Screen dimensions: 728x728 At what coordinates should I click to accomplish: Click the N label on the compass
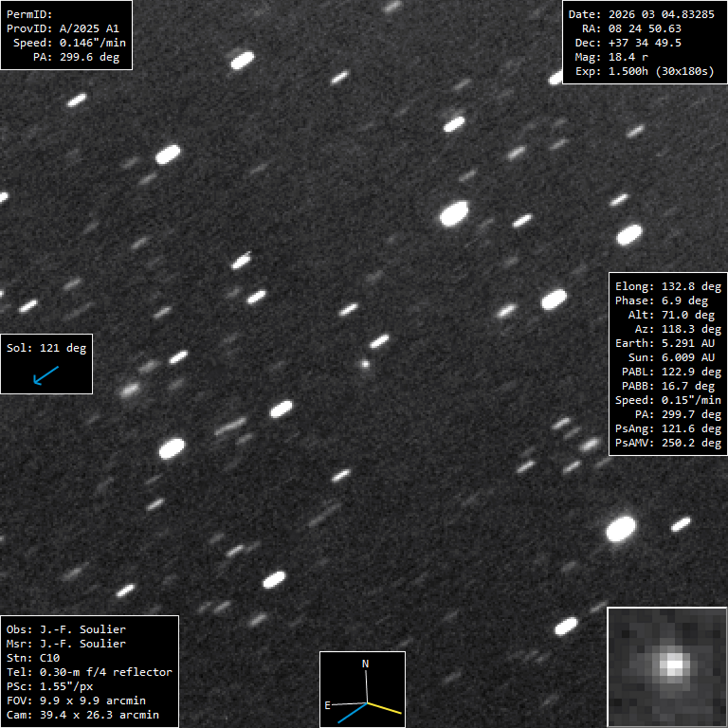click(366, 664)
